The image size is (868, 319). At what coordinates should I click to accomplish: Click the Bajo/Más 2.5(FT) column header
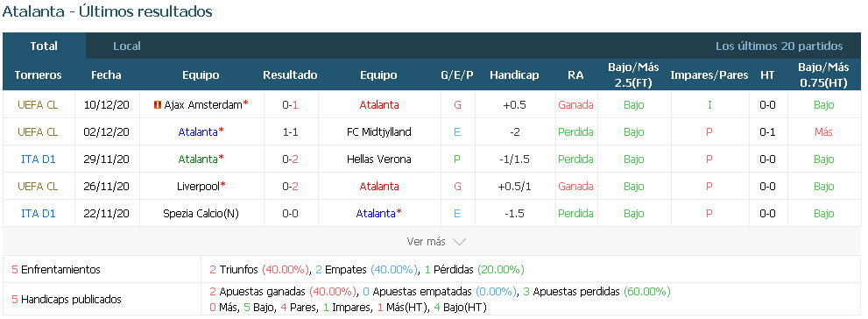[634, 74]
